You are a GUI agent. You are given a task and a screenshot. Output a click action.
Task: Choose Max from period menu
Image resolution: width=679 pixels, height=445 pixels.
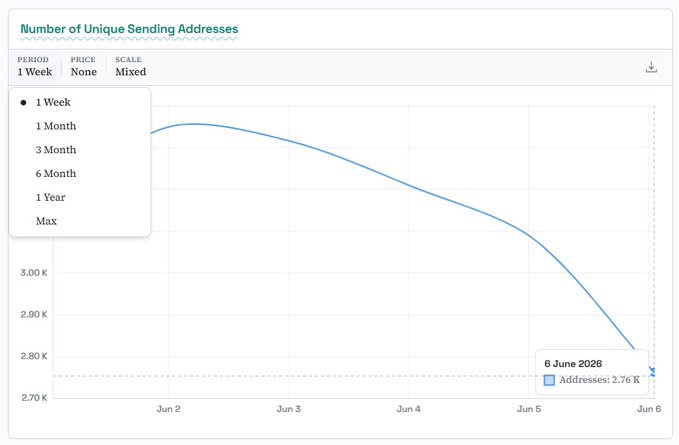pos(80,221)
